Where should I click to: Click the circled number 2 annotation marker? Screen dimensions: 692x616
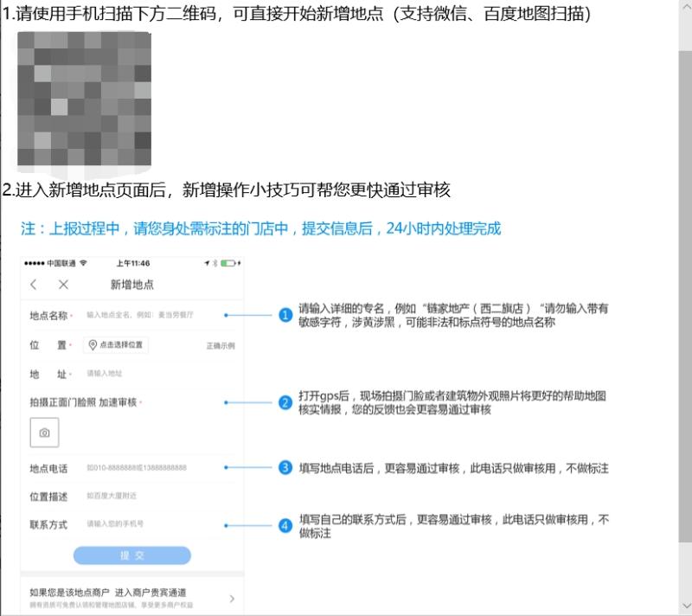coord(284,401)
